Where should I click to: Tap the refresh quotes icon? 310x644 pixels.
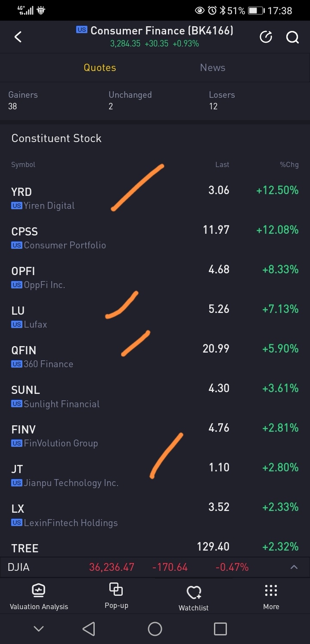click(x=266, y=37)
